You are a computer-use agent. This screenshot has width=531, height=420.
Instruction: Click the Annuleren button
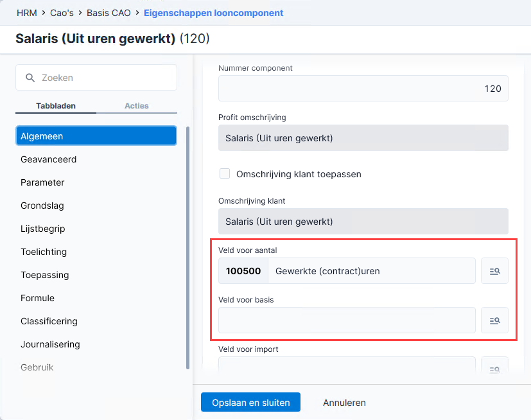pyautogui.click(x=344, y=403)
